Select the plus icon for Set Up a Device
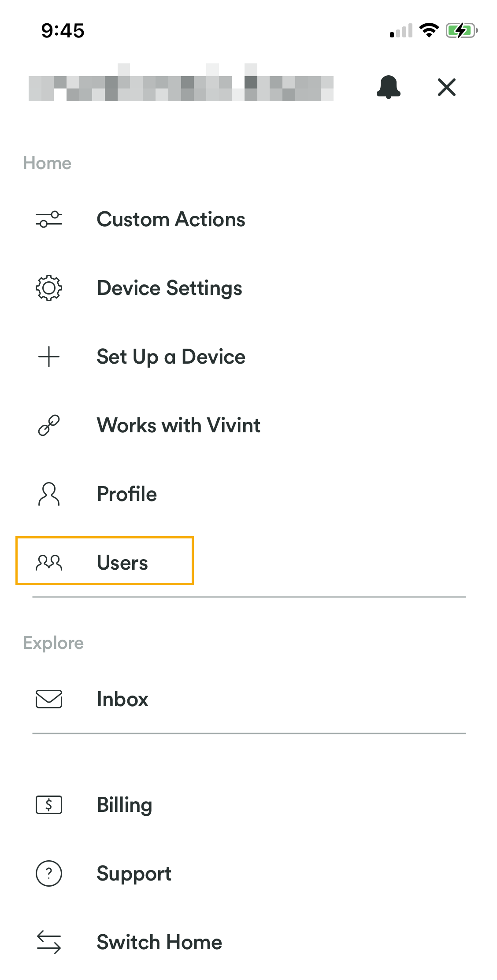 click(x=48, y=357)
